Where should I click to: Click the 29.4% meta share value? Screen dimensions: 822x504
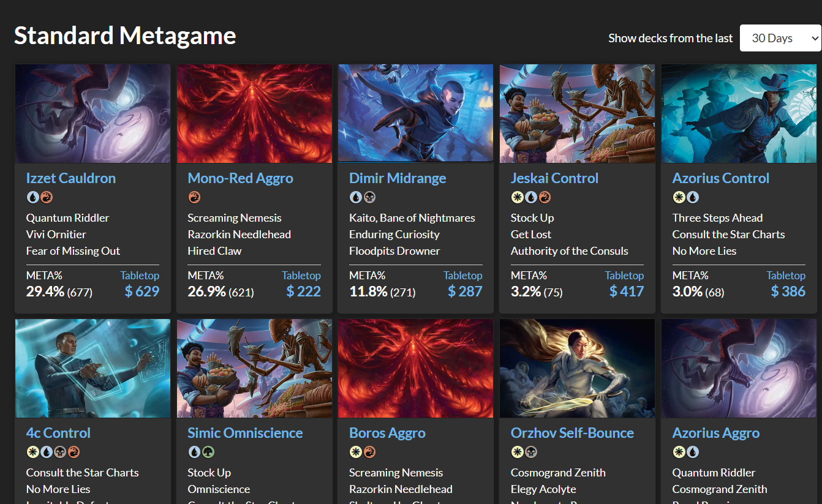pyautogui.click(x=45, y=291)
